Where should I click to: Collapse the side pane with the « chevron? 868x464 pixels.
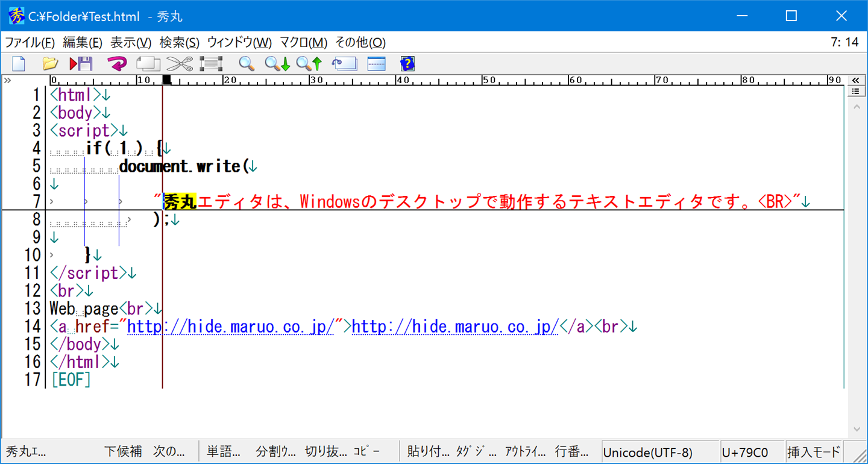[855, 80]
